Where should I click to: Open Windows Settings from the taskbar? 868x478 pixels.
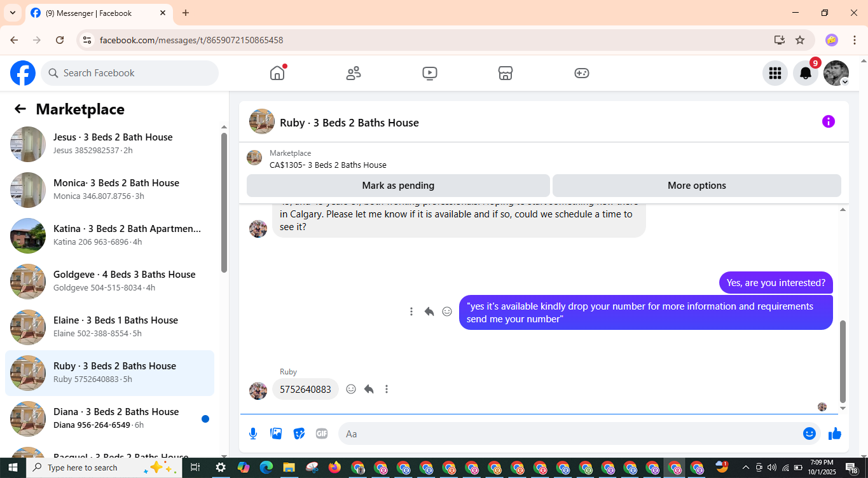pos(221,468)
